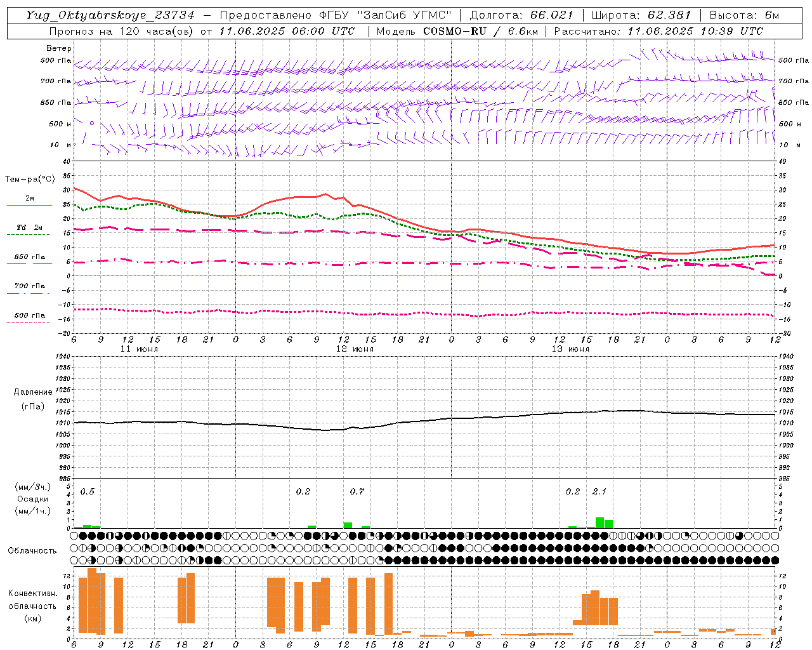
Task: Click the 13 июня date label
Action: 570,349
